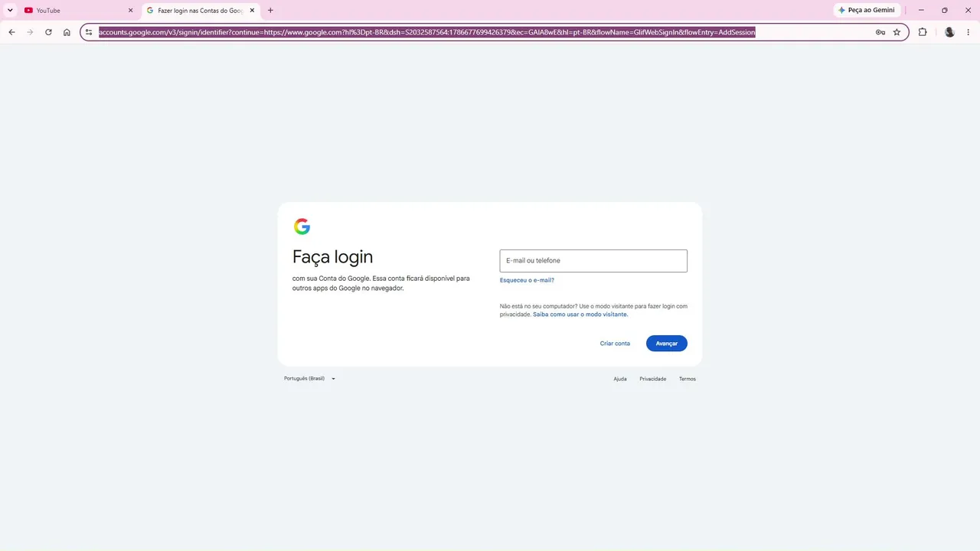Viewport: 980px width, 551px height.
Task: Open the extensions puzzle icon
Action: click(x=923, y=32)
